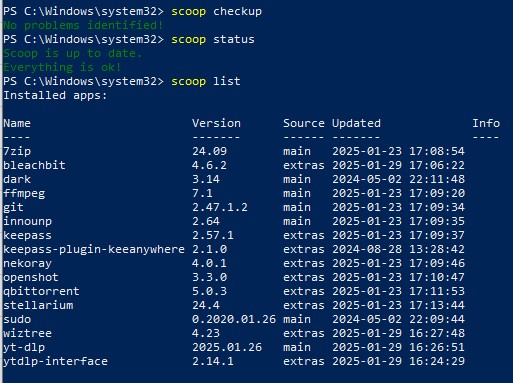
Task: Click the bleachbit version 4.6.2
Action: 209,165
